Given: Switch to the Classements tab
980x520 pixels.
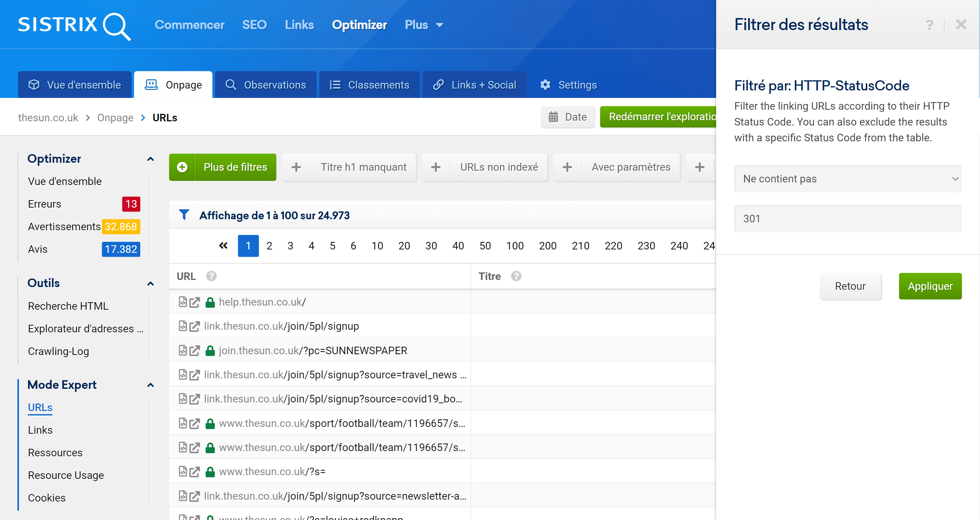Looking at the screenshot, I should [x=369, y=85].
